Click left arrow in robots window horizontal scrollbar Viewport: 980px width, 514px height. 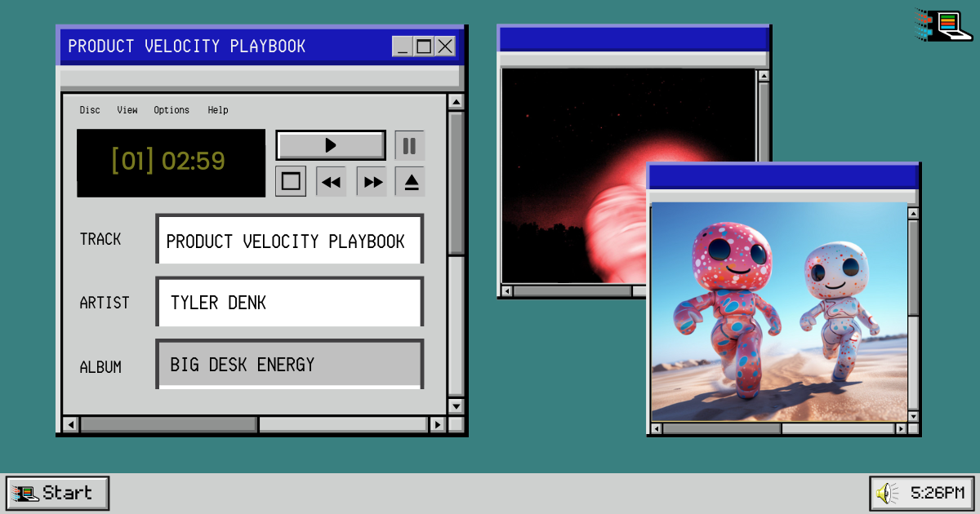[x=657, y=428]
